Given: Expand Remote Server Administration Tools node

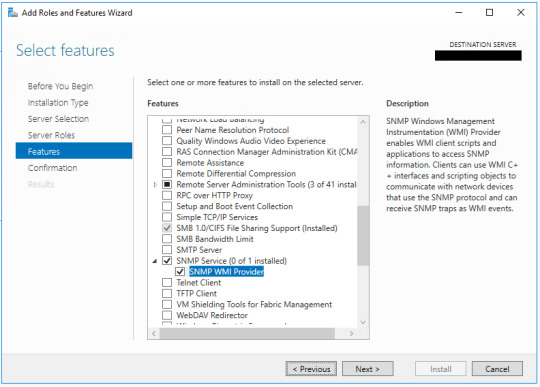Looking at the screenshot, I should pos(155,185).
